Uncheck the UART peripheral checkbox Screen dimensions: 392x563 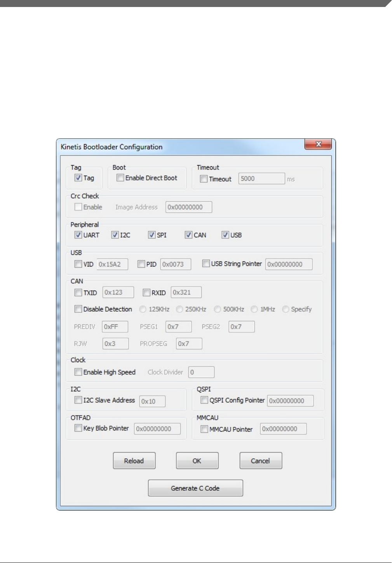[x=78, y=235]
